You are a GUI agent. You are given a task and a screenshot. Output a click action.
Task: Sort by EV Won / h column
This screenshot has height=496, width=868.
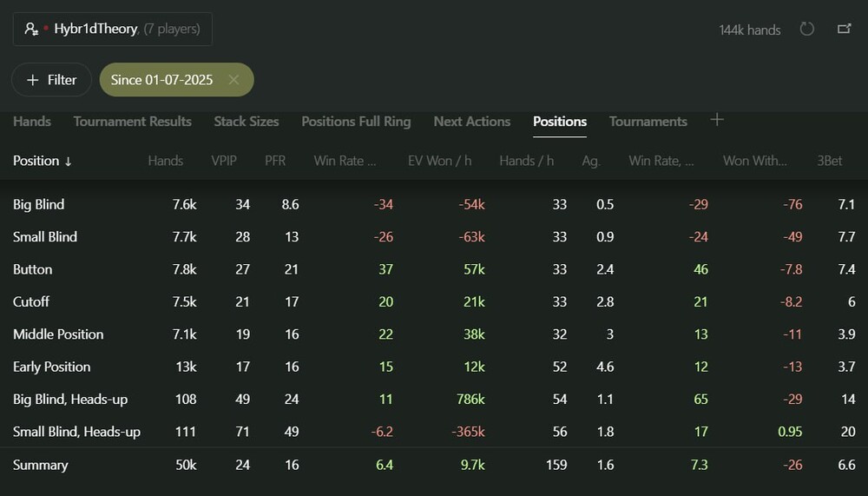pos(441,161)
